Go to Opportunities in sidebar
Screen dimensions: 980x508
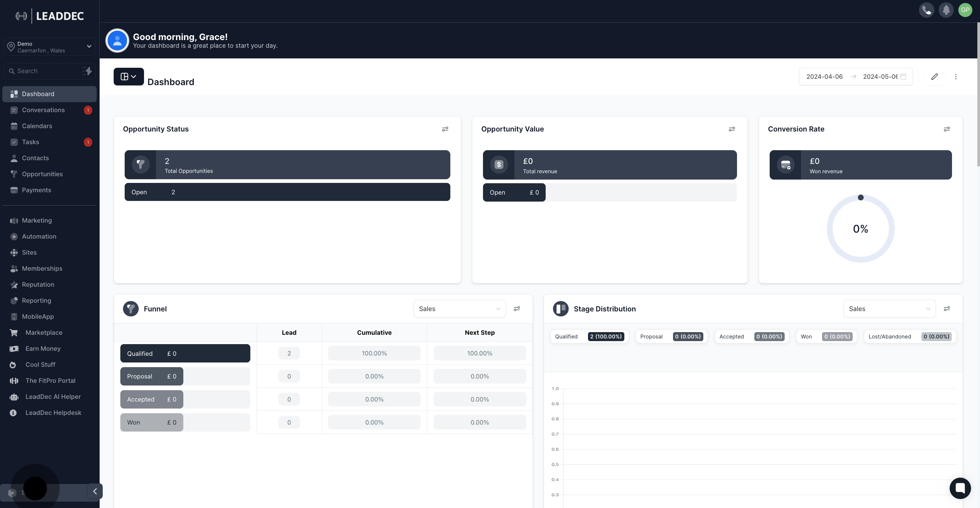(x=42, y=174)
